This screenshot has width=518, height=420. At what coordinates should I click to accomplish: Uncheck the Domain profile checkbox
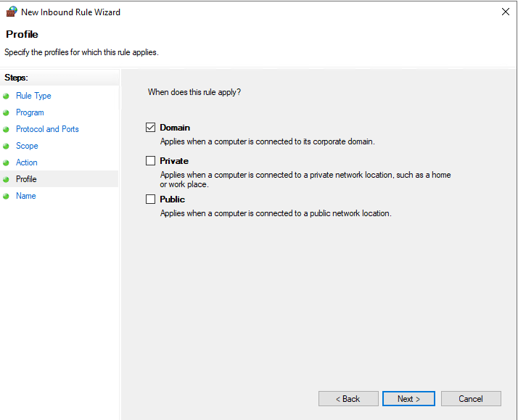pos(151,128)
